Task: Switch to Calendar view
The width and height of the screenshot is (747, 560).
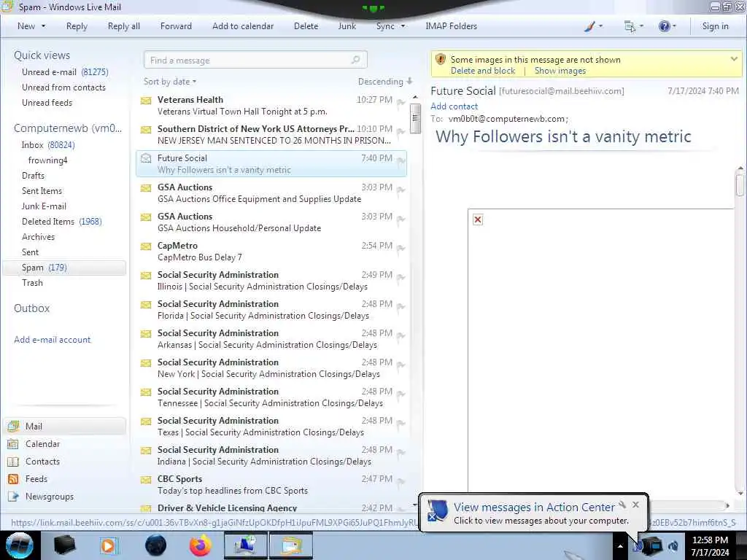Action: point(42,444)
